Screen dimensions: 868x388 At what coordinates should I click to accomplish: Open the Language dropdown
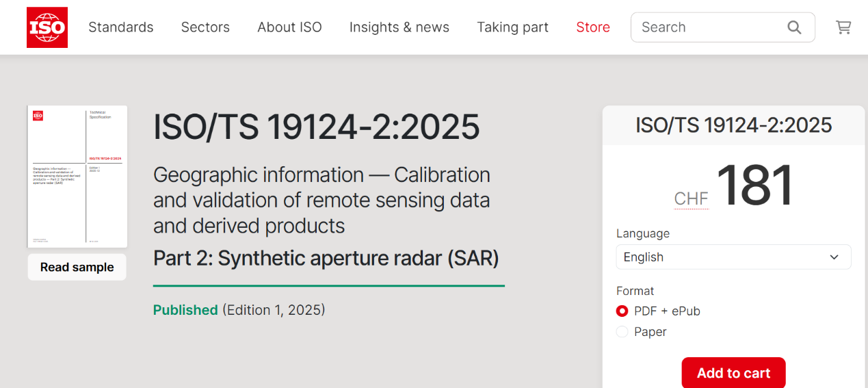tap(733, 257)
